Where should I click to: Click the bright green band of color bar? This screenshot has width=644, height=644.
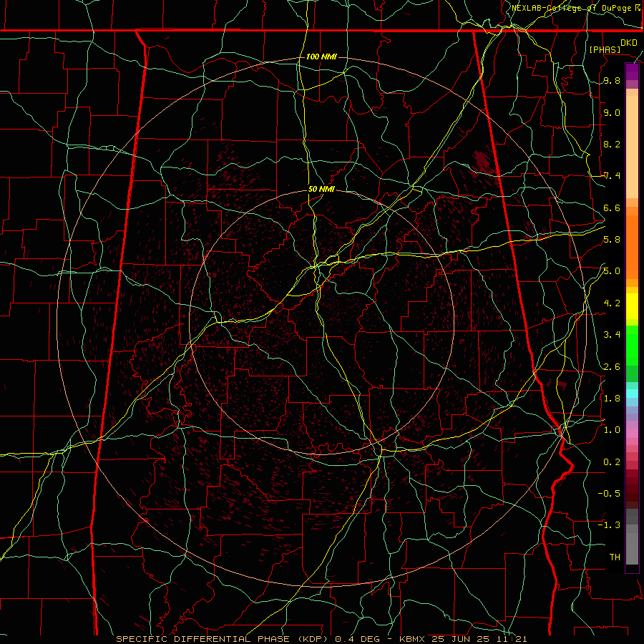click(632, 345)
